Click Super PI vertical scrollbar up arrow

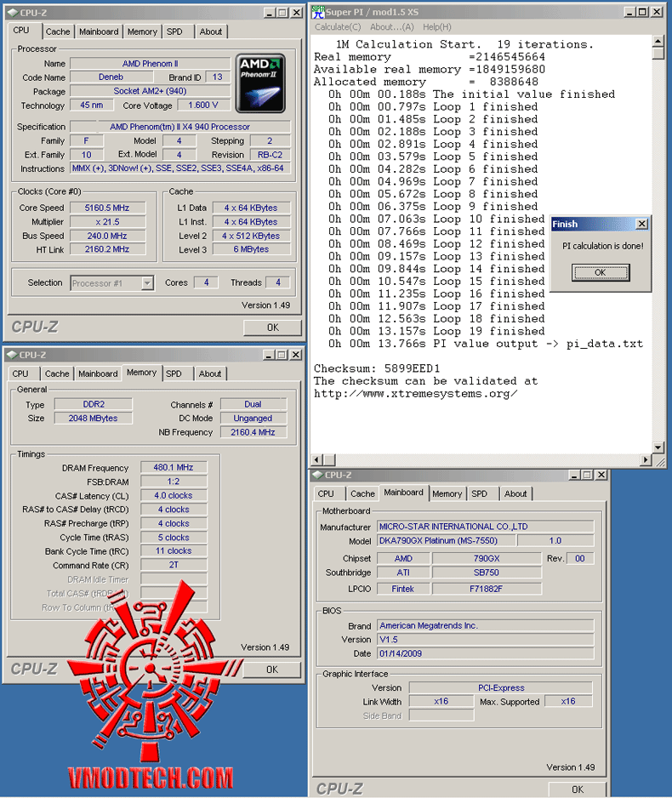(x=658, y=41)
